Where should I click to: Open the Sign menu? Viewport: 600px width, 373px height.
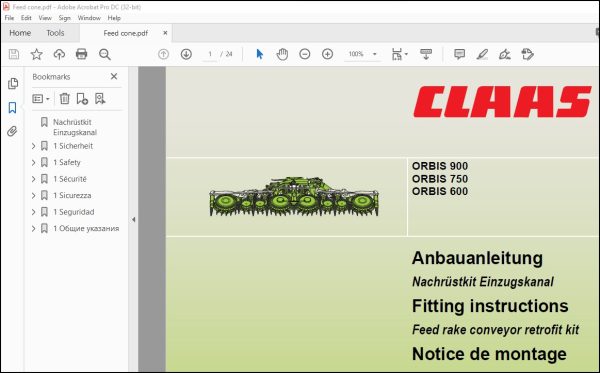[x=64, y=18]
